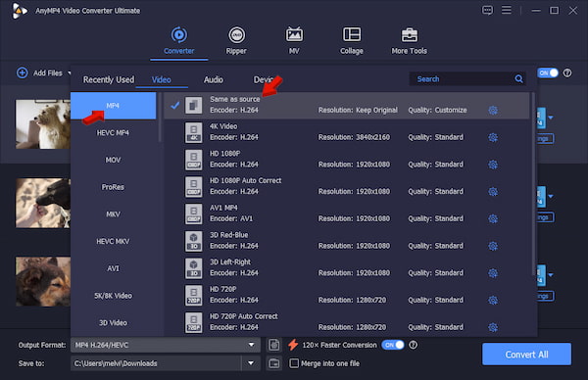
Task: Expand the Add Files dropdown arrow
Action: tap(69, 72)
